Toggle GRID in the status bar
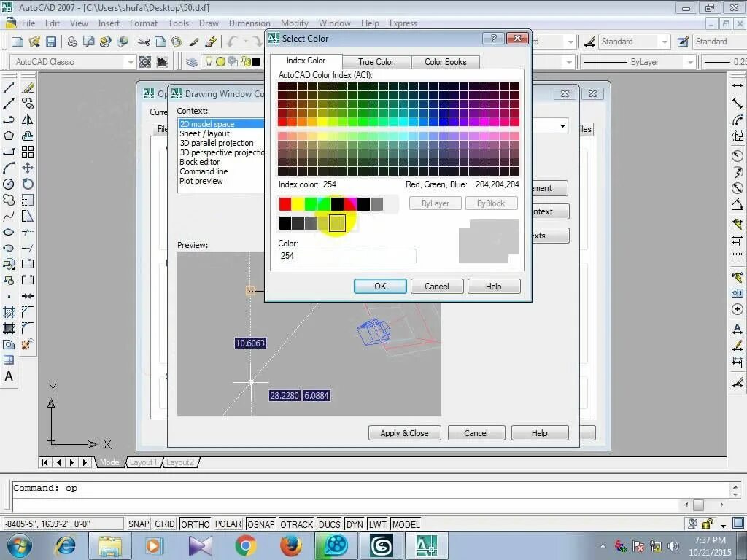The height and width of the screenshot is (560, 747). [165, 524]
